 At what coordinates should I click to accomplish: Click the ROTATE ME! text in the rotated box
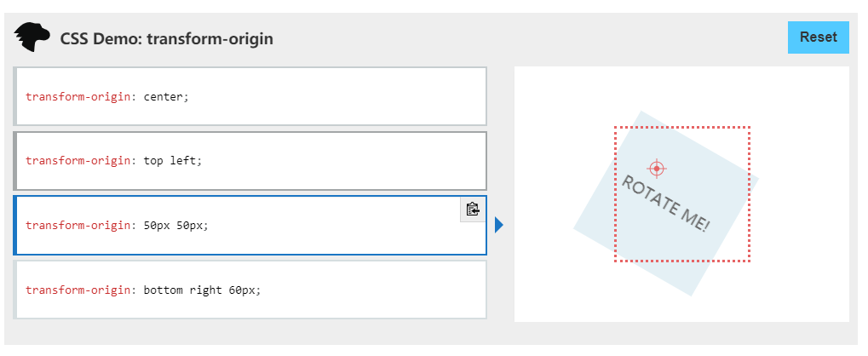tap(665, 204)
